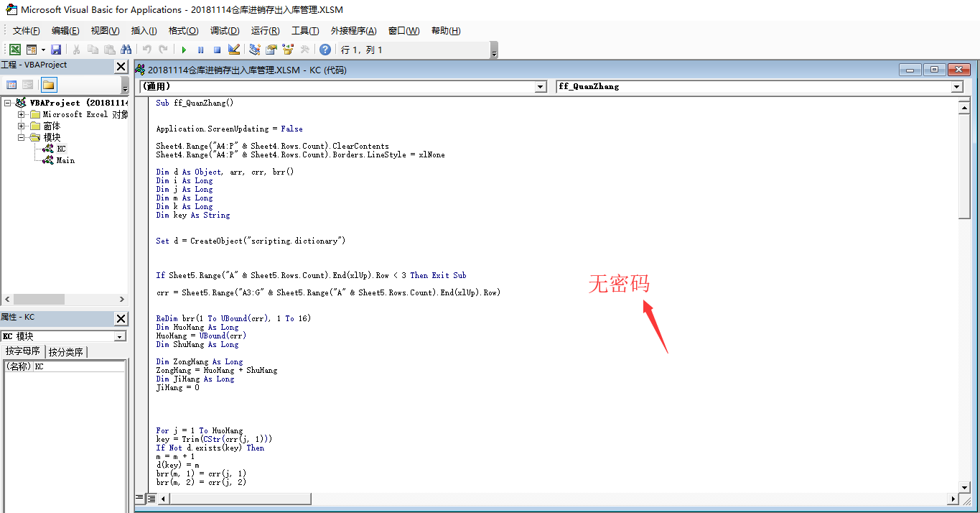Open Properties Window icon in toolbar
Image resolution: width=980 pixels, height=513 pixels.
point(271,50)
